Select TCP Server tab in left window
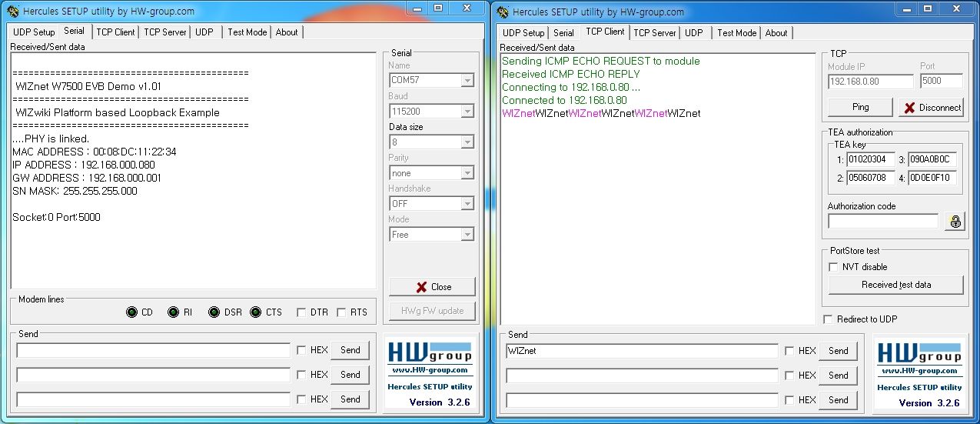The image size is (980, 424). pyautogui.click(x=165, y=32)
